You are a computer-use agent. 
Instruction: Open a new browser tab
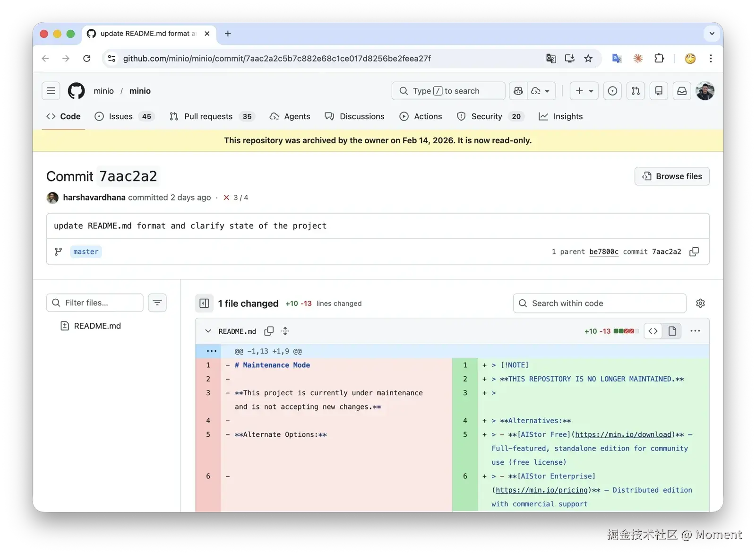pyautogui.click(x=228, y=34)
